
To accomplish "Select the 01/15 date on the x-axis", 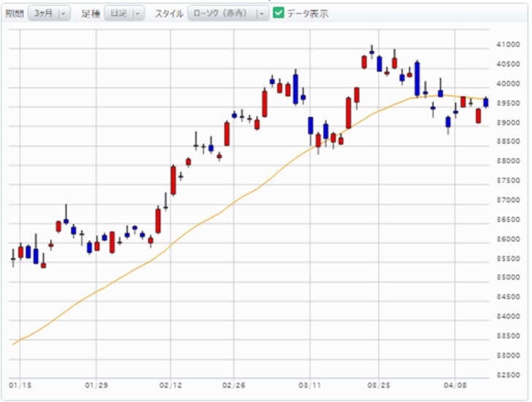I will click(x=18, y=382).
